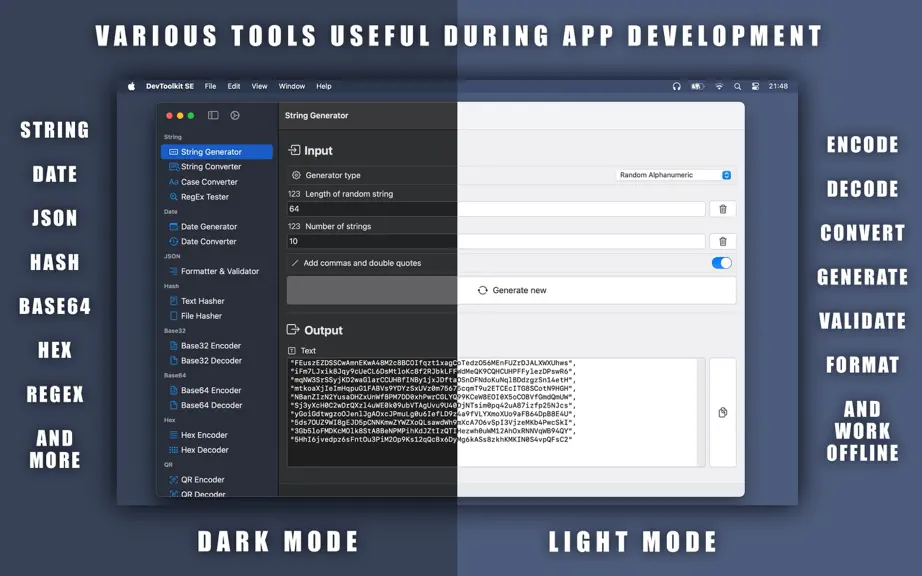This screenshot has width=922, height=576.
Task: Open the View menu
Action: 259,86
